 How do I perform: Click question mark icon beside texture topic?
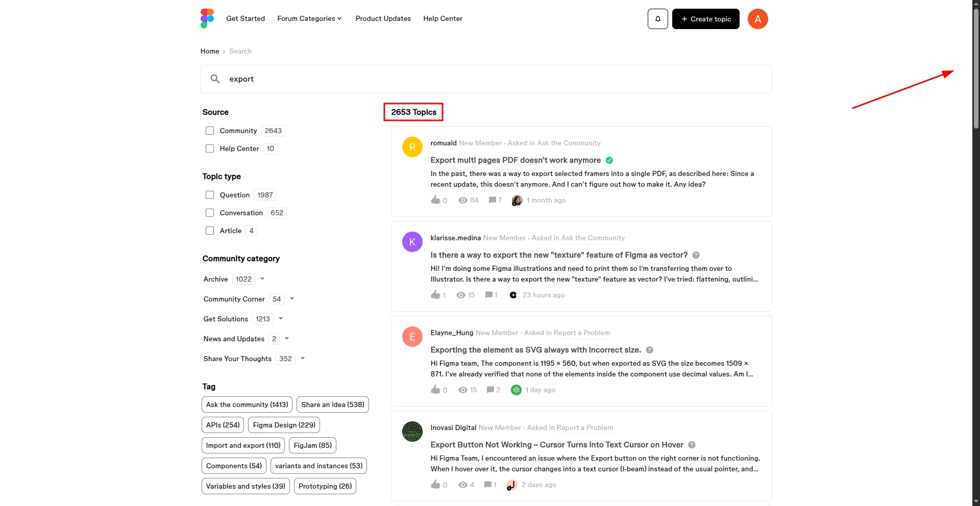pyautogui.click(x=696, y=255)
